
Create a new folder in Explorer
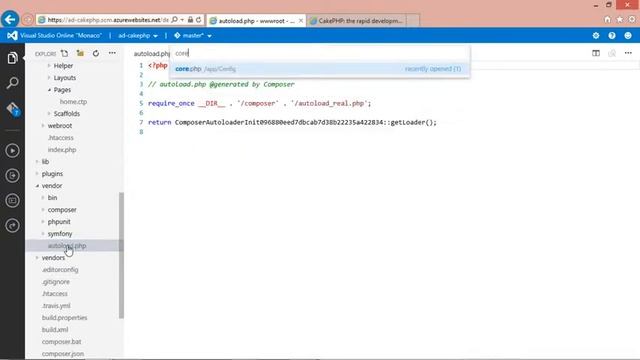click(80, 53)
